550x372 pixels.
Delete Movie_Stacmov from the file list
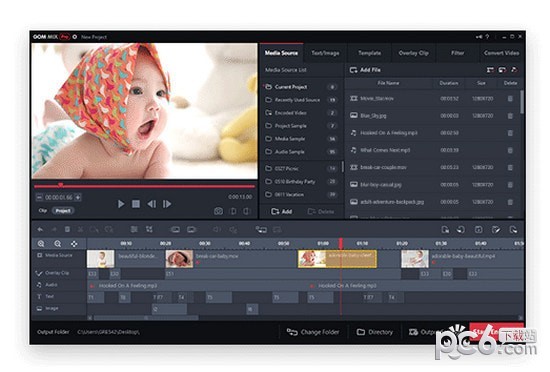(x=510, y=99)
